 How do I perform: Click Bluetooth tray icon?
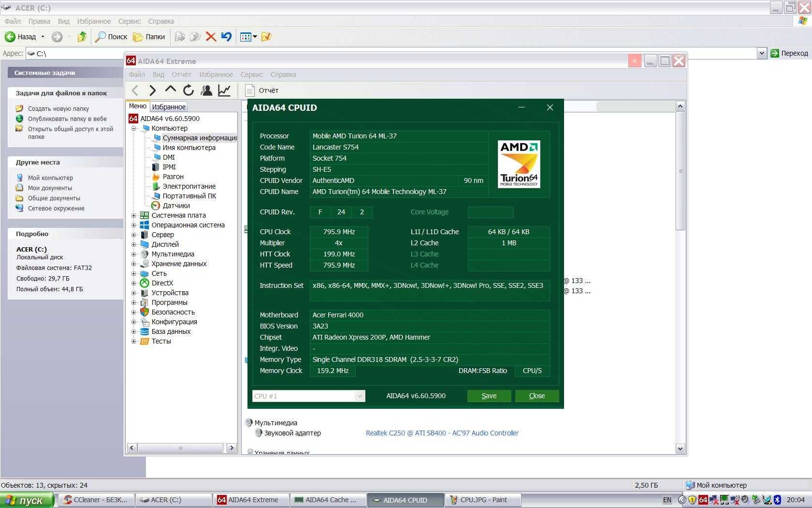coord(777,500)
